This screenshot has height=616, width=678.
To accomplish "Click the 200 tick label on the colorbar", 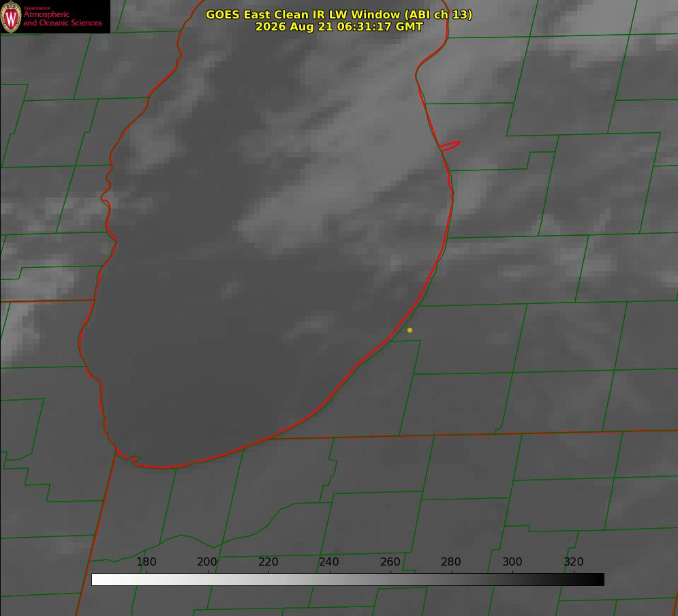I will (x=207, y=561).
